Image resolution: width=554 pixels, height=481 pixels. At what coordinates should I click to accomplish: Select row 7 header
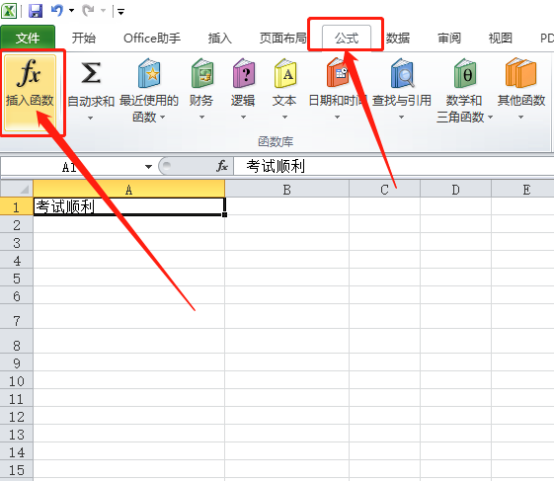17,317
